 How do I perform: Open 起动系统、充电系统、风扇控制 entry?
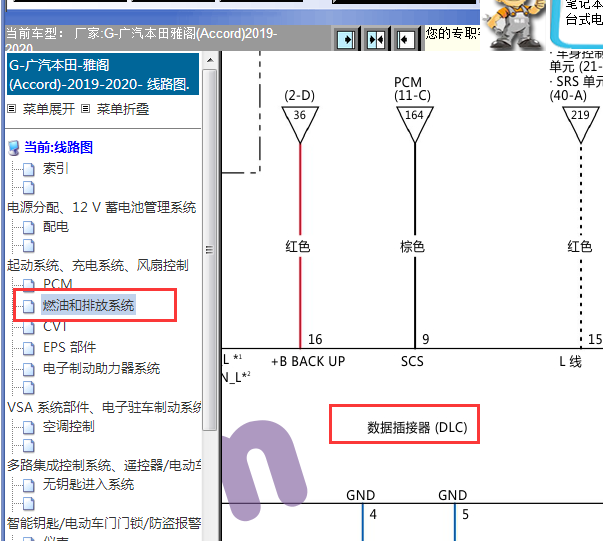click(x=98, y=265)
